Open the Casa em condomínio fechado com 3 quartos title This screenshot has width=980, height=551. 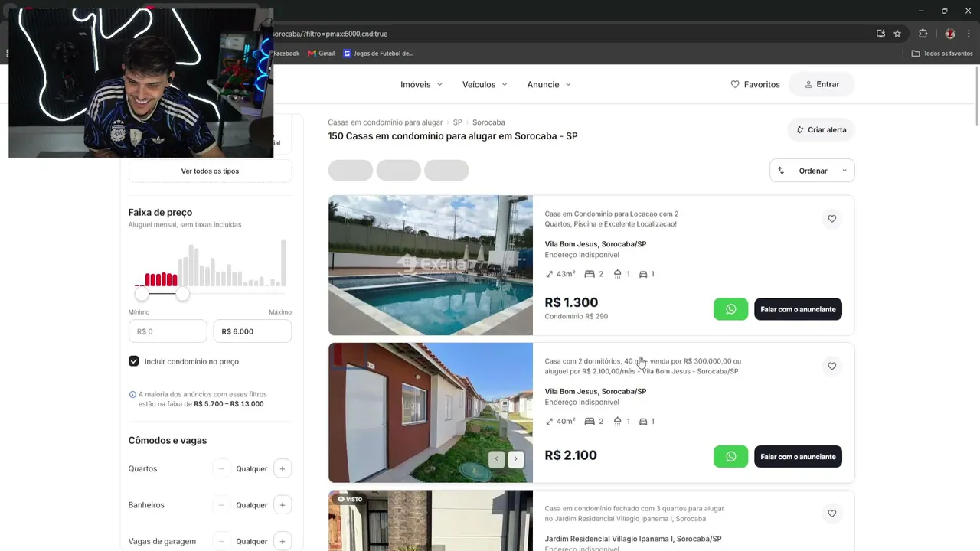[635, 514]
